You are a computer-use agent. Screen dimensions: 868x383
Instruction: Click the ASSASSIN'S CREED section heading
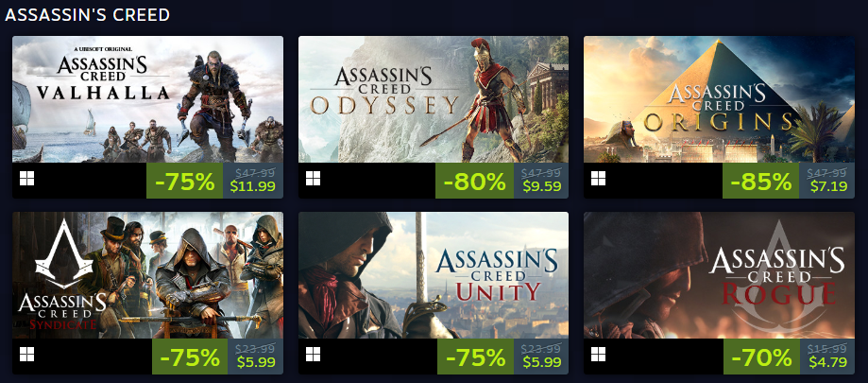pos(88,15)
